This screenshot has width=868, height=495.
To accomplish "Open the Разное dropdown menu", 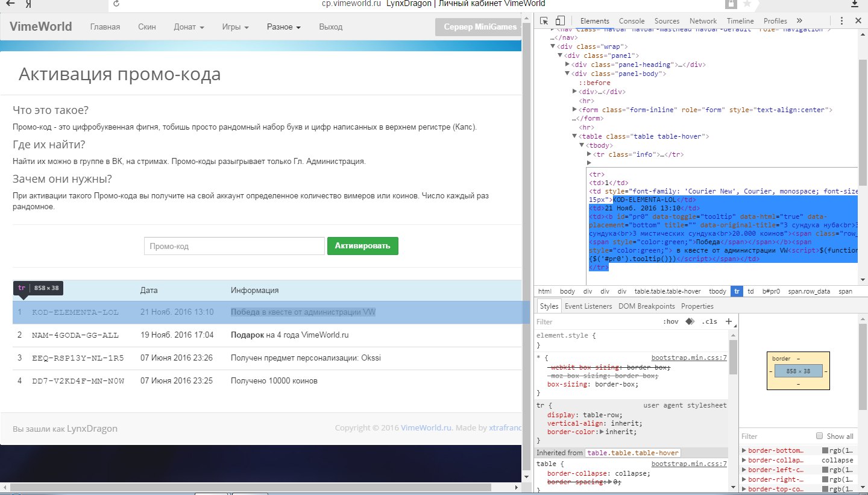I will point(283,27).
